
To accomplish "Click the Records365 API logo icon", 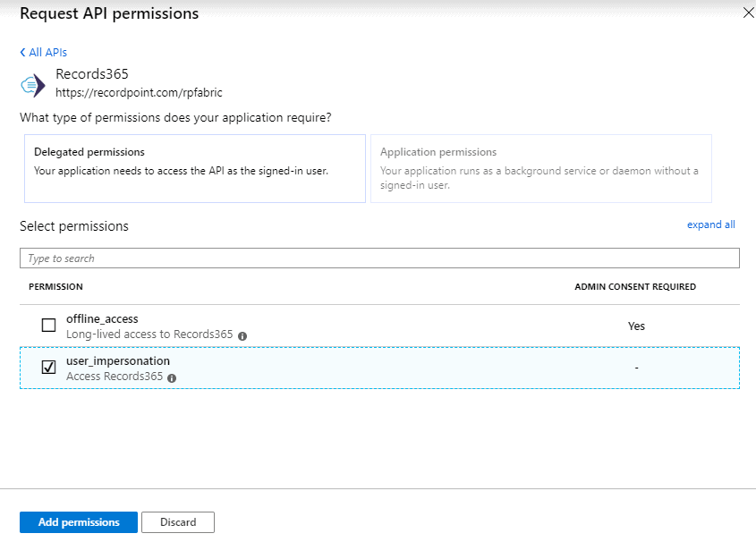I will (x=33, y=83).
